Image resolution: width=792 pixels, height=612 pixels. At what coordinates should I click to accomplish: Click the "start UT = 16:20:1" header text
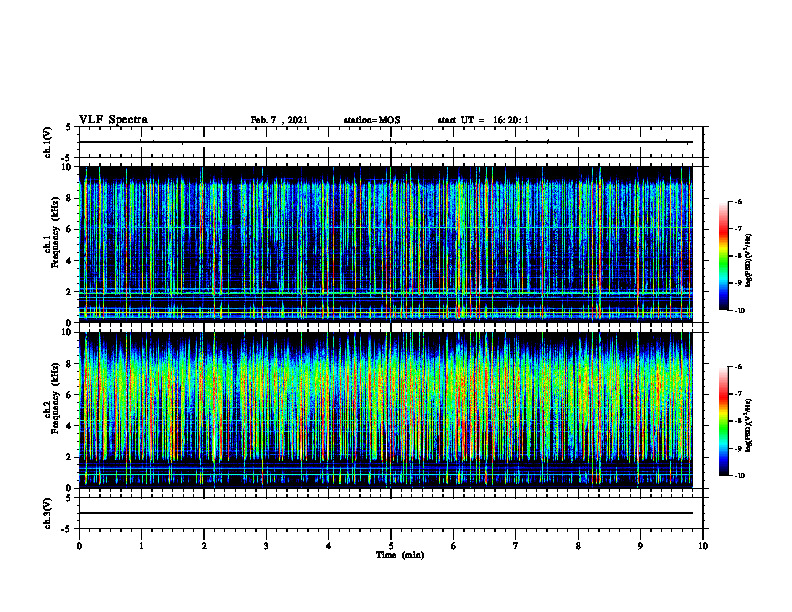(483, 120)
